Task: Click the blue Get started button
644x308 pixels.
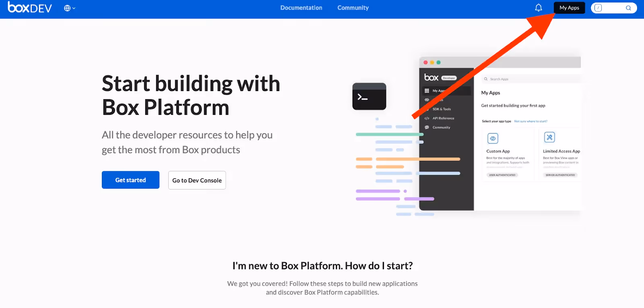Action: 130,180
